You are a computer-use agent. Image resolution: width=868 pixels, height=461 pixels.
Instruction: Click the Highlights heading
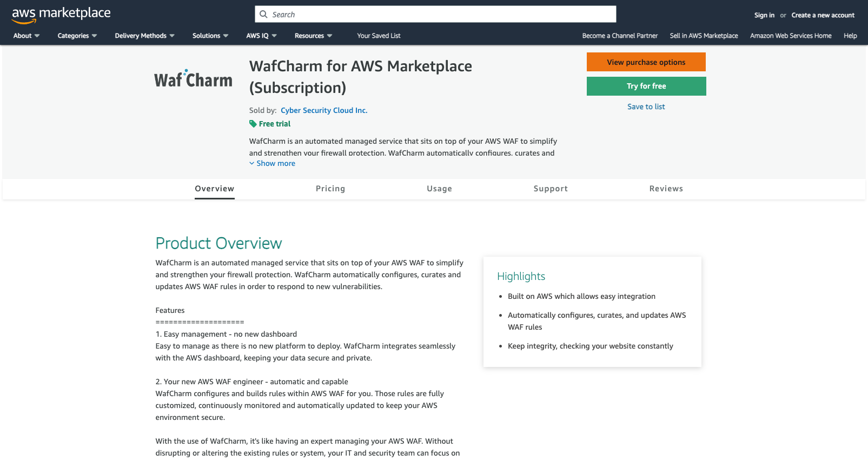coord(521,276)
